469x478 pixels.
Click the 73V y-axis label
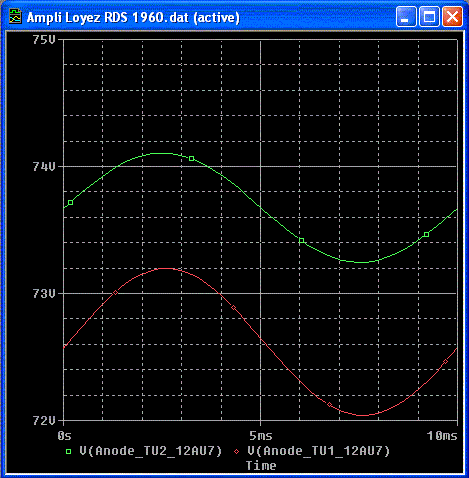tap(44, 293)
